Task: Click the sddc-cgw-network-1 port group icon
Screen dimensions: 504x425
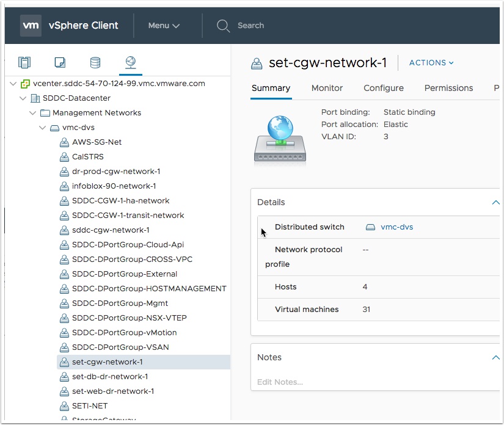Action: pyautogui.click(x=64, y=230)
